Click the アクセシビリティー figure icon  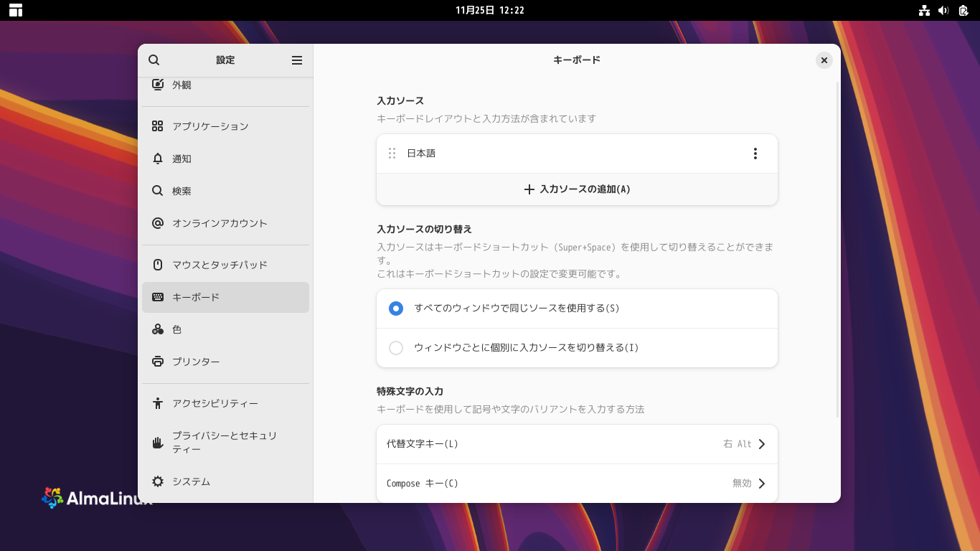click(158, 403)
